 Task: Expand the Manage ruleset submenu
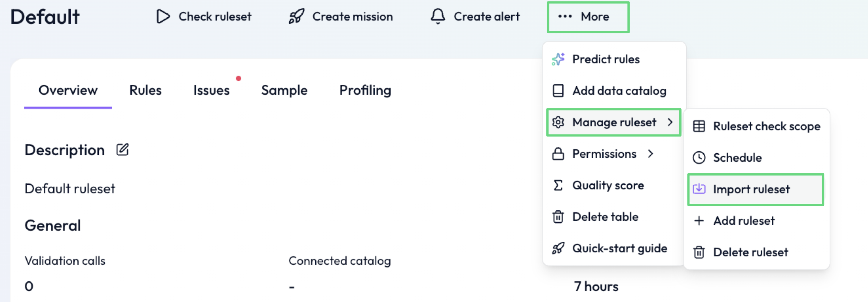click(x=614, y=122)
